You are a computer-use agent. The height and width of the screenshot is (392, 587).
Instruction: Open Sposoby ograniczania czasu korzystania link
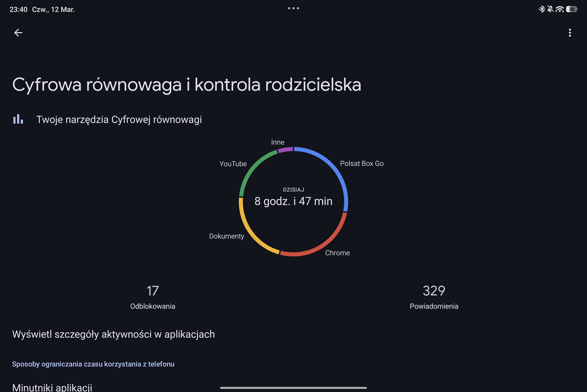coord(93,364)
